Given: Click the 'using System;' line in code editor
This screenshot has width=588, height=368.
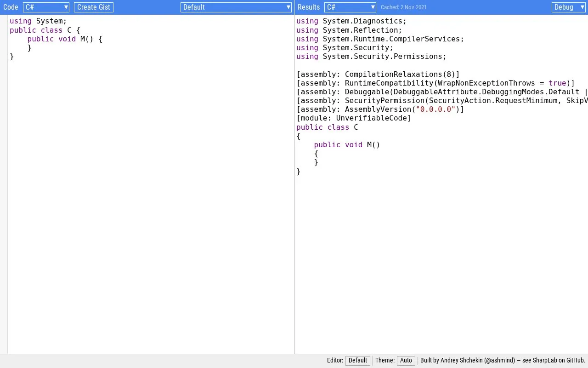Looking at the screenshot, I should [x=38, y=21].
